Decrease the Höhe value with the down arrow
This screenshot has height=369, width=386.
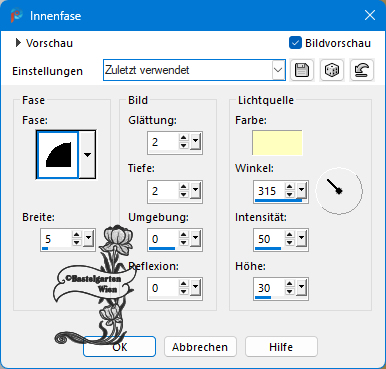pyautogui.click(x=290, y=292)
